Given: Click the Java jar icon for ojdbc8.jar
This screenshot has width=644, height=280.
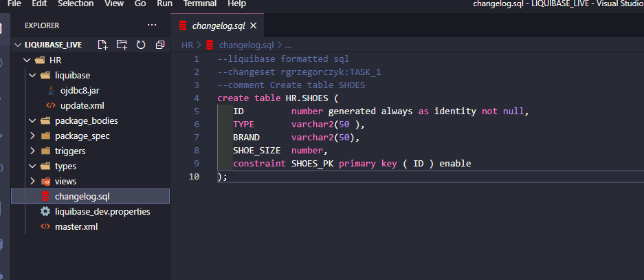Looking at the screenshot, I should [51, 90].
